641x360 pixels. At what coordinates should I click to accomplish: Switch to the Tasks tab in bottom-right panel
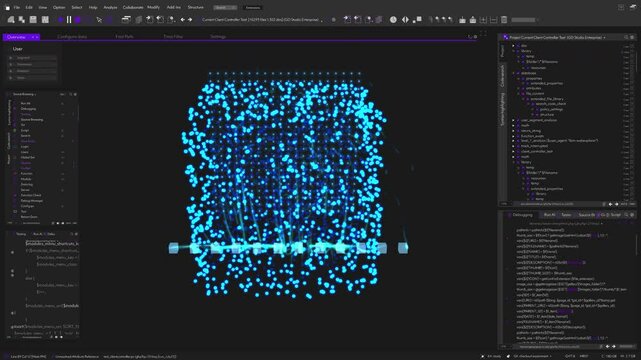point(566,215)
